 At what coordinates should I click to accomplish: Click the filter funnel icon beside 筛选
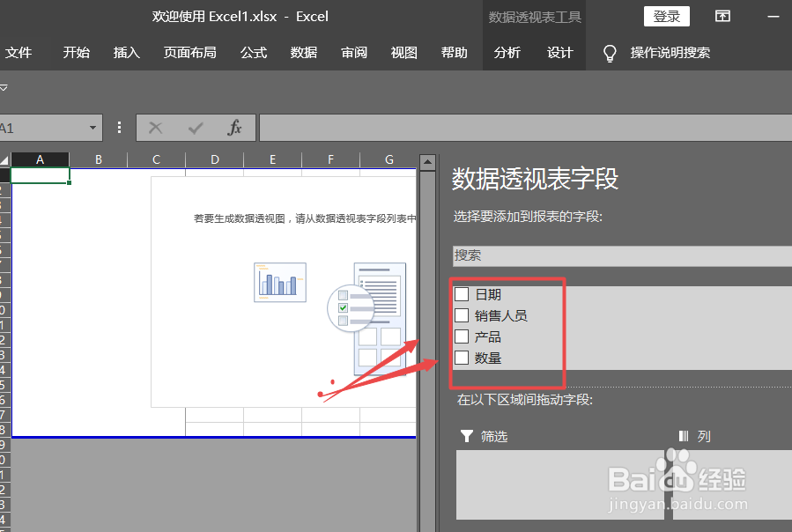467,435
